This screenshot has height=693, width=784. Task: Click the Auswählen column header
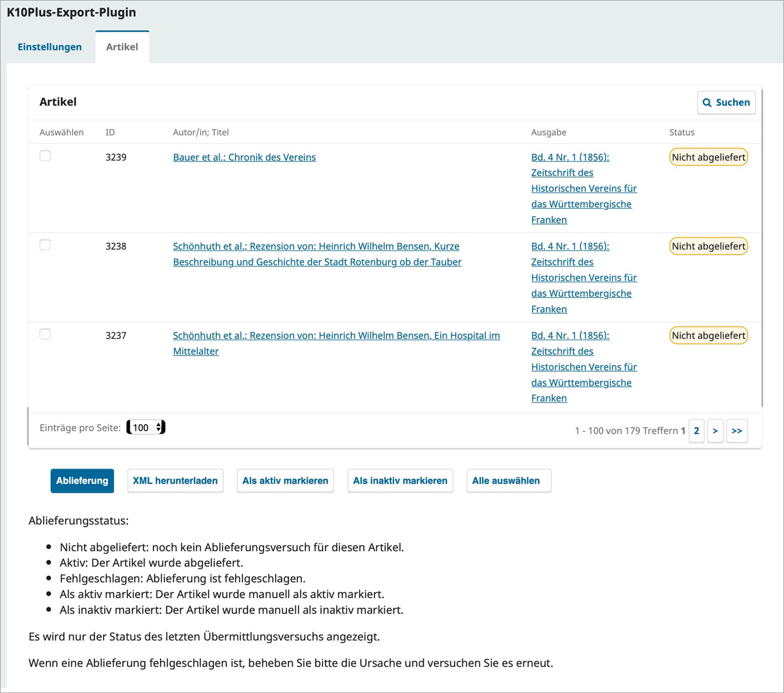[x=61, y=132]
